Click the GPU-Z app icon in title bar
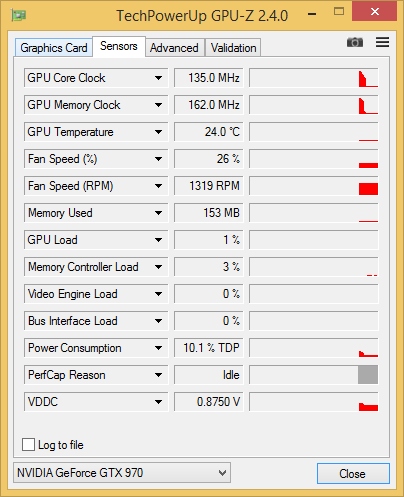This screenshot has width=404, height=497. pos(18,15)
